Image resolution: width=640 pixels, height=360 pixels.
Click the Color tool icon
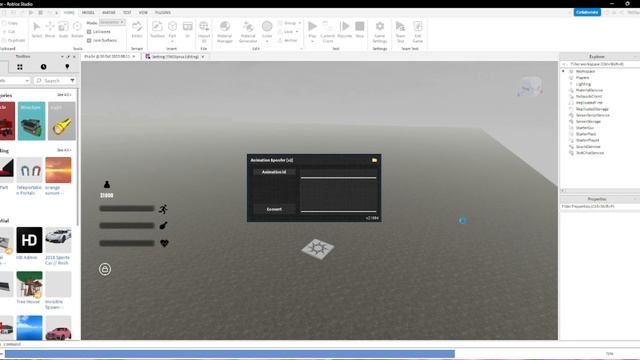[267, 27]
